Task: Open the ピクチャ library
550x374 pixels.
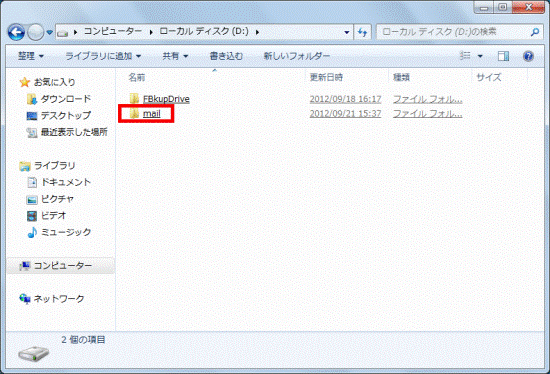Action: click(x=57, y=199)
